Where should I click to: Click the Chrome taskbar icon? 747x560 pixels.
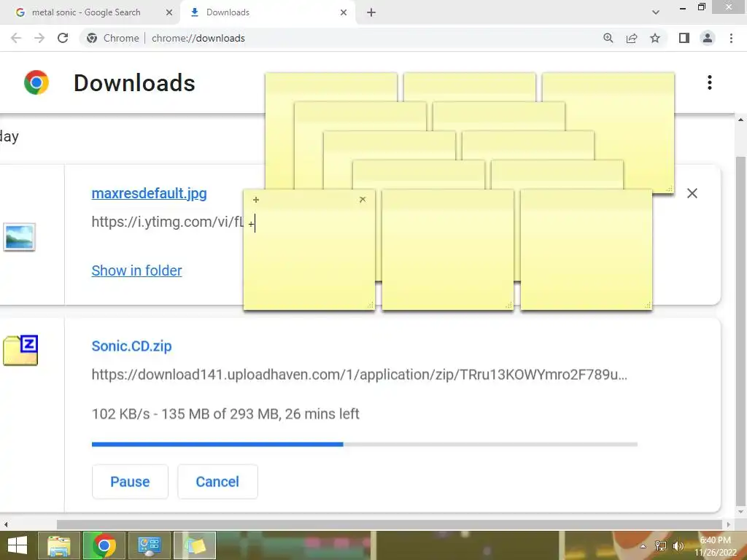click(104, 545)
